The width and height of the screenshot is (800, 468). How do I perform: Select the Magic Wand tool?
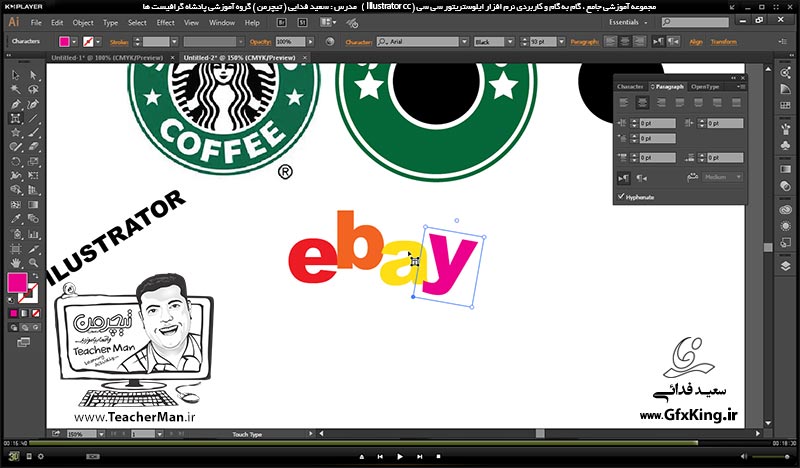click(16, 89)
